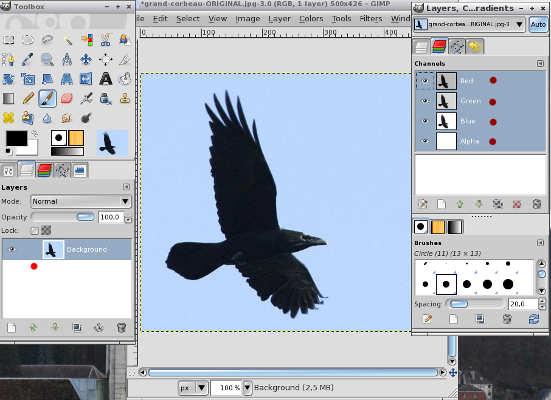The height and width of the screenshot is (400, 551).
Task: Adjust the brush Spacing slider
Action: tap(475, 304)
